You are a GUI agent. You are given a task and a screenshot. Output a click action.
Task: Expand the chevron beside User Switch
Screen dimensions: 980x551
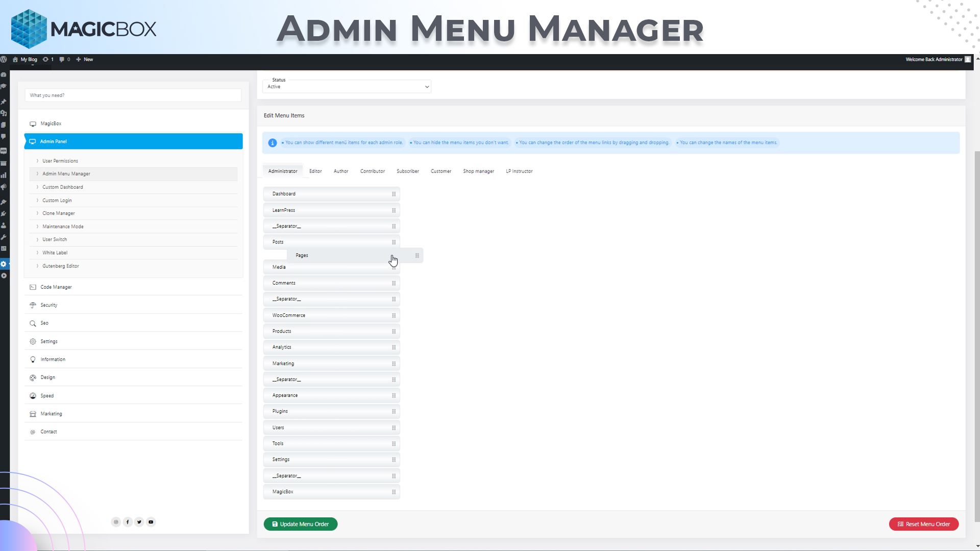tap(37, 239)
